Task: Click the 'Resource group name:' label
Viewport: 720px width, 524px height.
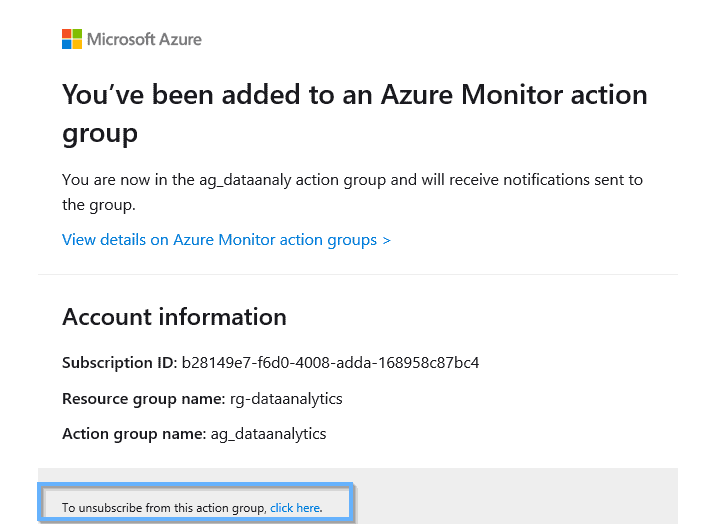Action: click(x=143, y=399)
